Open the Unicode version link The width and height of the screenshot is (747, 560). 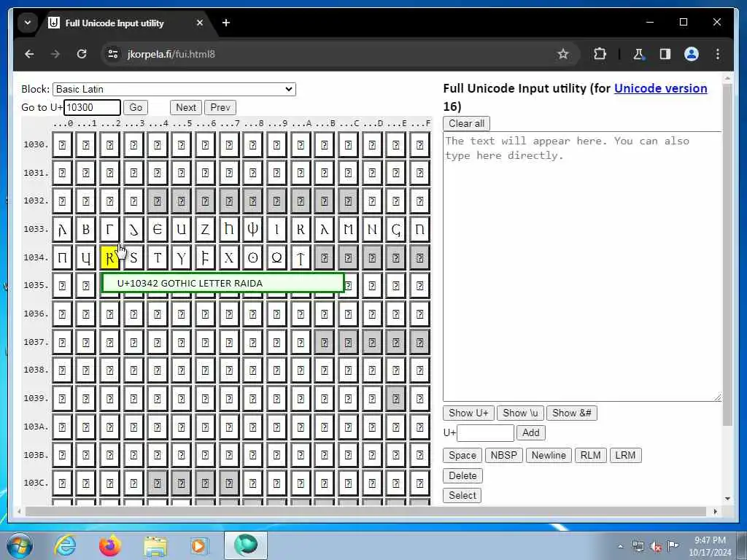660,88
